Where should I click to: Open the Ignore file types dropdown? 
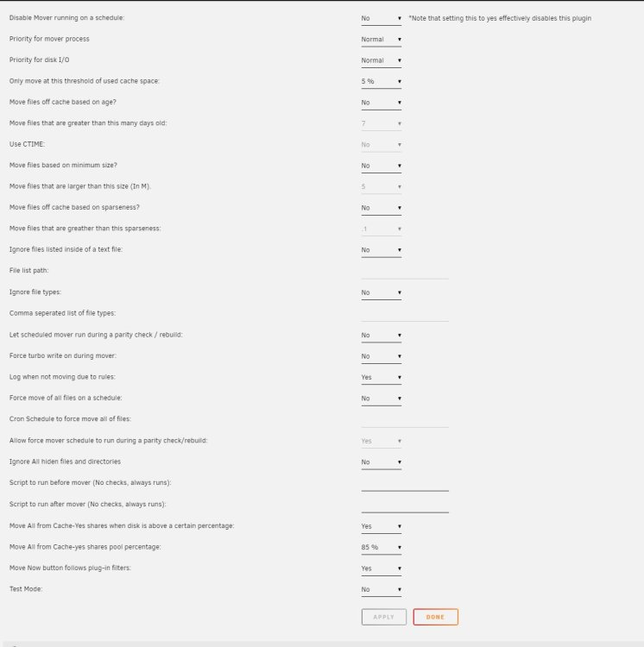[381, 292]
